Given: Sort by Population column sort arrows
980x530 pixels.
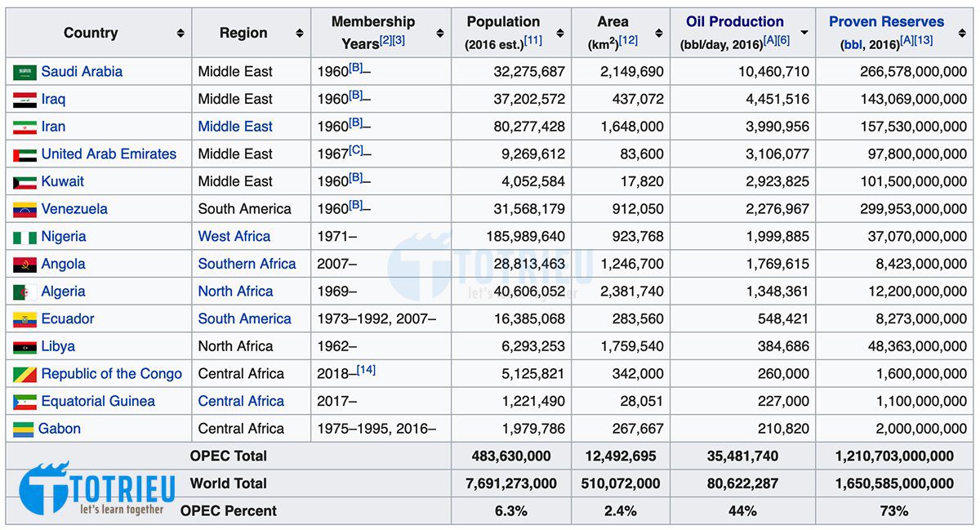Looking at the screenshot, I should tap(560, 33).
